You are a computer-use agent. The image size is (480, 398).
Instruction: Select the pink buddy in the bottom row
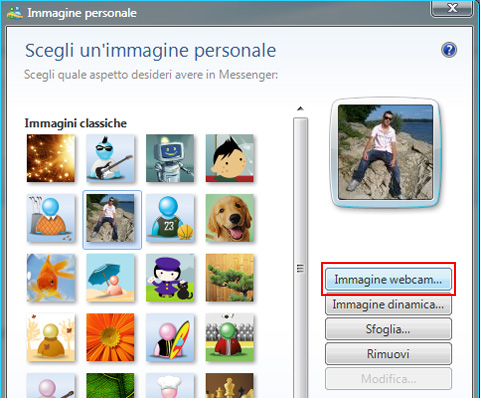pyautogui.click(x=51, y=386)
